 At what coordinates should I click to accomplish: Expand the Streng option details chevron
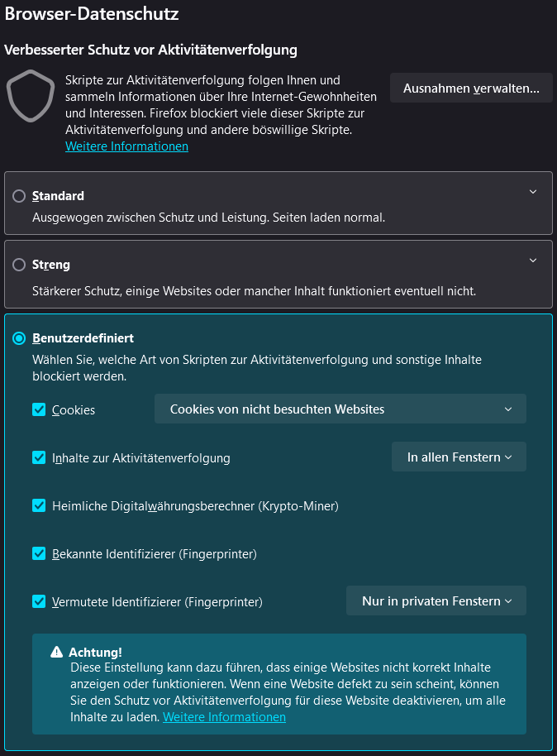point(533,258)
